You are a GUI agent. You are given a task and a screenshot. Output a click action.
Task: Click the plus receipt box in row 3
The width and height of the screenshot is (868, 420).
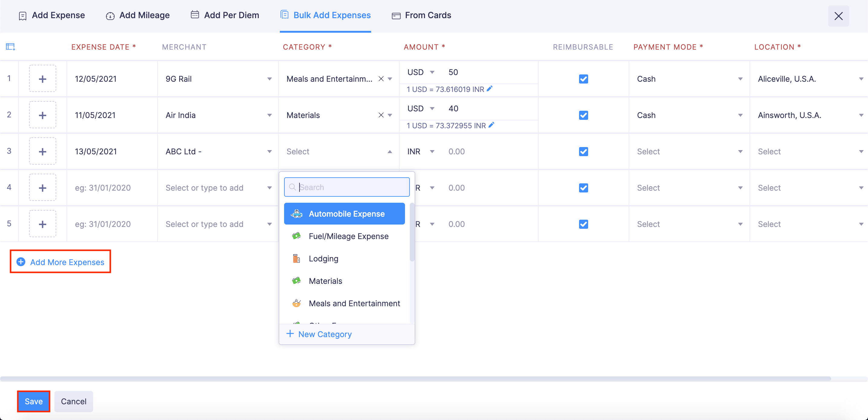click(42, 152)
